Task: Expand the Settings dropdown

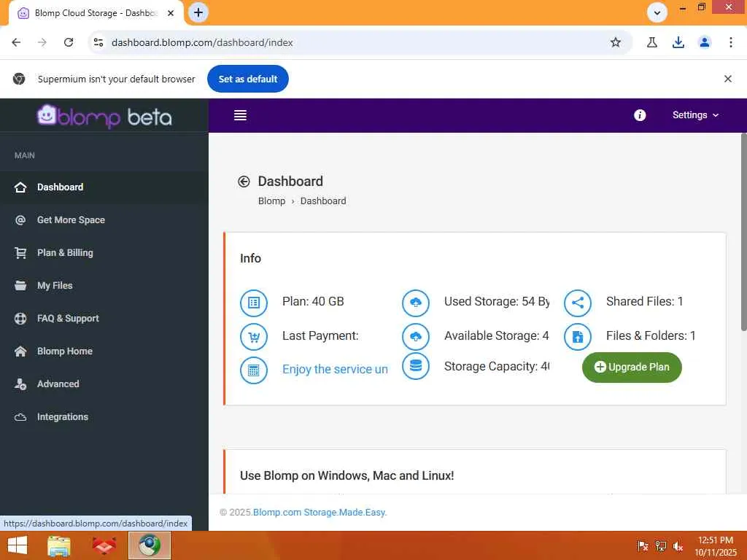Action: [695, 115]
